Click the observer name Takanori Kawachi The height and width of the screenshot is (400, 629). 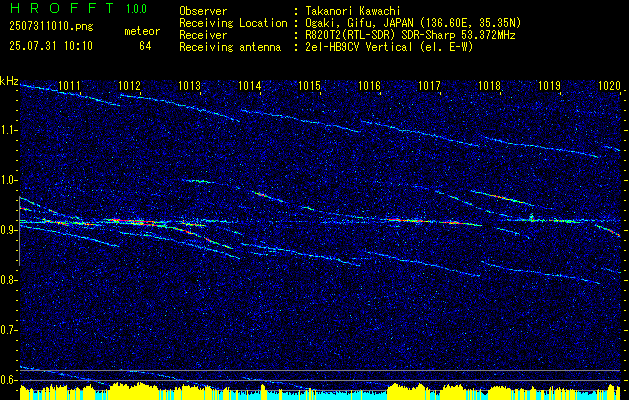(353, 11)
